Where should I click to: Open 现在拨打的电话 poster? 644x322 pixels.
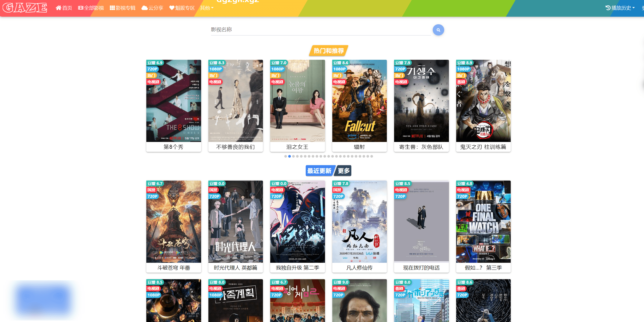(422, 222)
